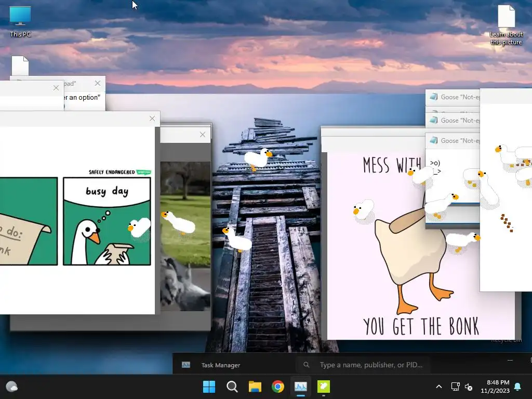Click the MESS WITH goose meme image

tap(421, 246)
